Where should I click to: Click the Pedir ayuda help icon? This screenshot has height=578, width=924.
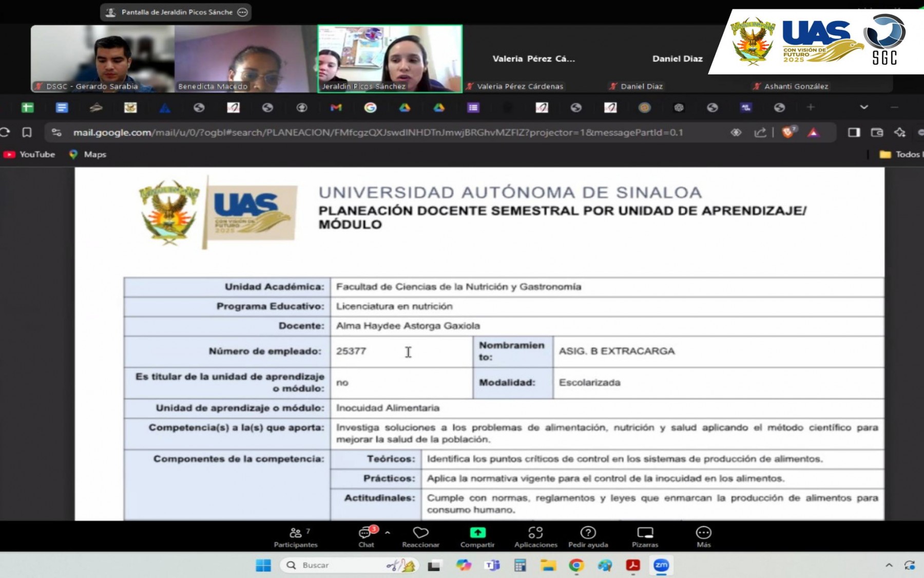pos(588,537)
